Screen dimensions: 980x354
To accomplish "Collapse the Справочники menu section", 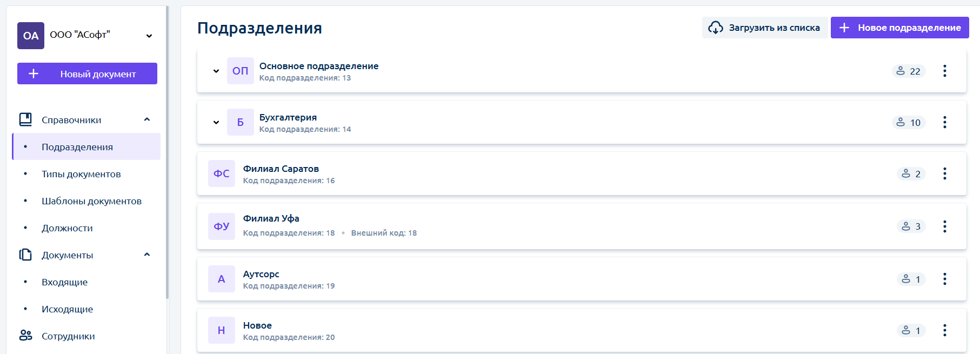I will [147, 119].
